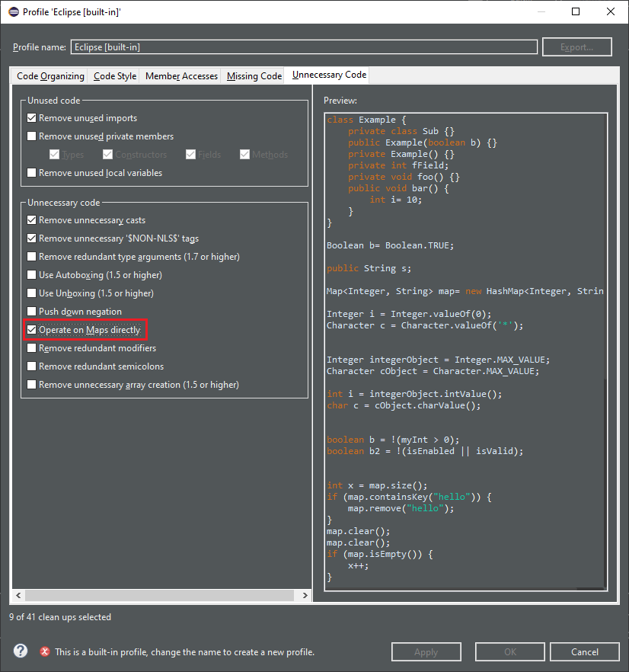Click the help question mark icon
629x672 pixels.
tap(20, 651)
